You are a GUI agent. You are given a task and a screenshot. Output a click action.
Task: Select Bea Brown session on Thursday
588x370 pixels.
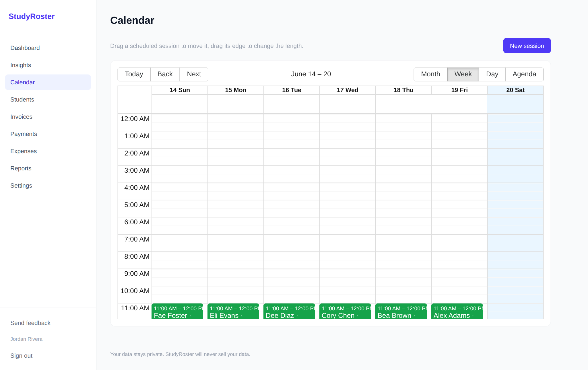pyautogui.click(x=401, y=311)
